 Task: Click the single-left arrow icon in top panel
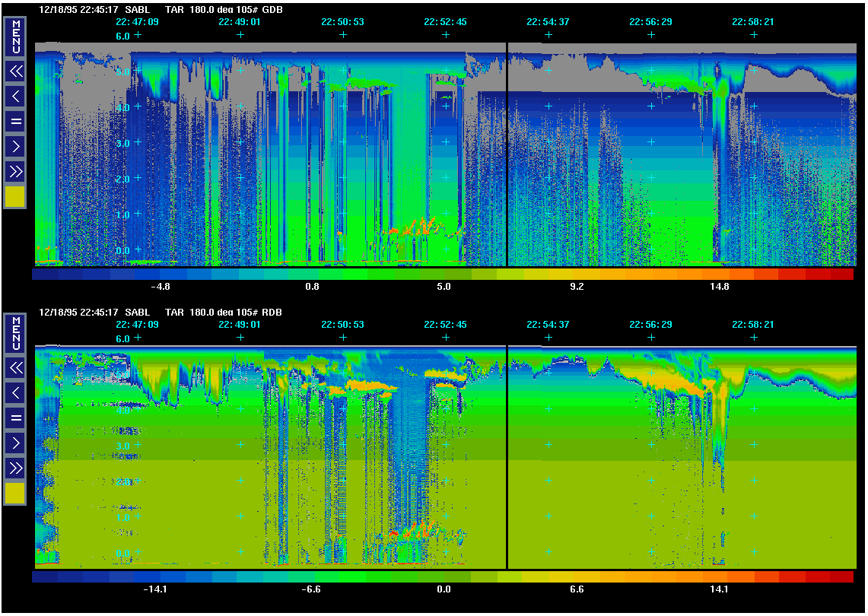pyautogui.click(x=15, y=96)
